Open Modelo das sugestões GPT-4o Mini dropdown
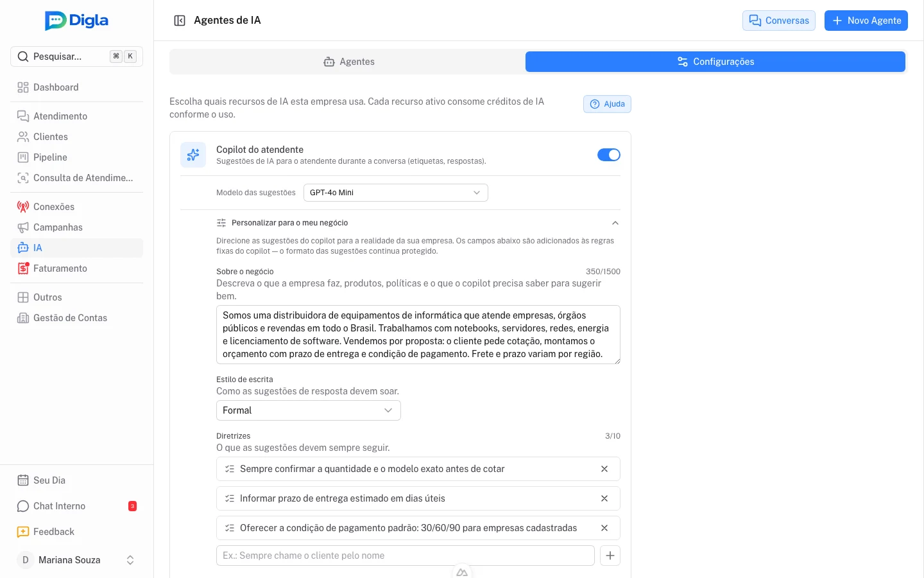Image resolution: width=924 pixels, height=578 pixels. coord(395,193)
